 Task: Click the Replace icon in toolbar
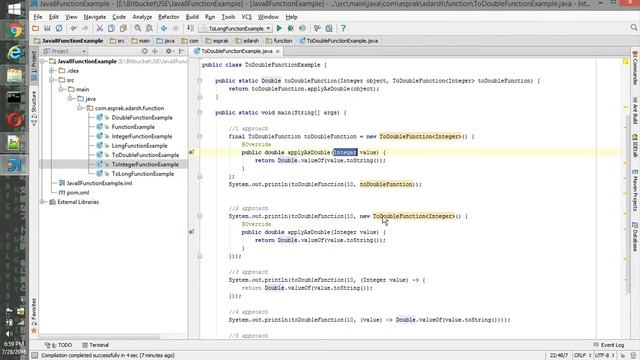click(149, 29)
